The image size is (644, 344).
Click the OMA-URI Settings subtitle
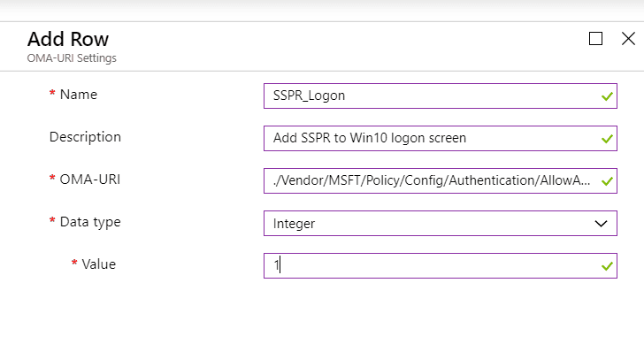72,58
